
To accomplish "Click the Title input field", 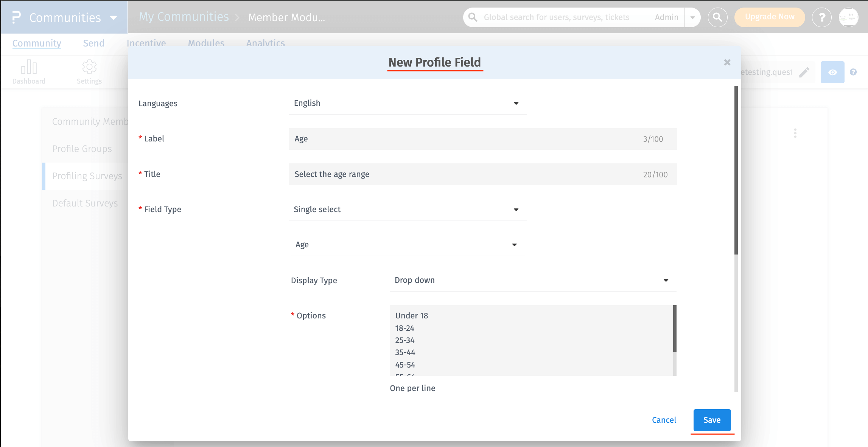I will tap(482, 174).
